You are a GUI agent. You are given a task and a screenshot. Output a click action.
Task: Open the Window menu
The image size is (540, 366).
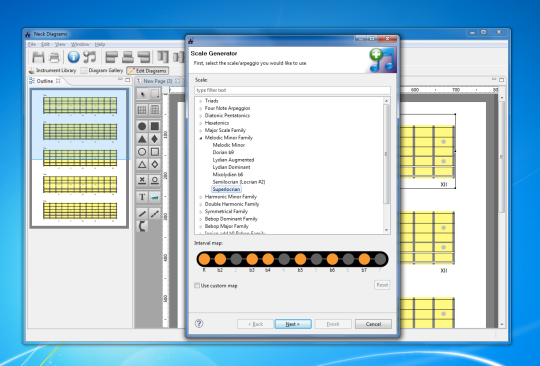click(80, 44)
